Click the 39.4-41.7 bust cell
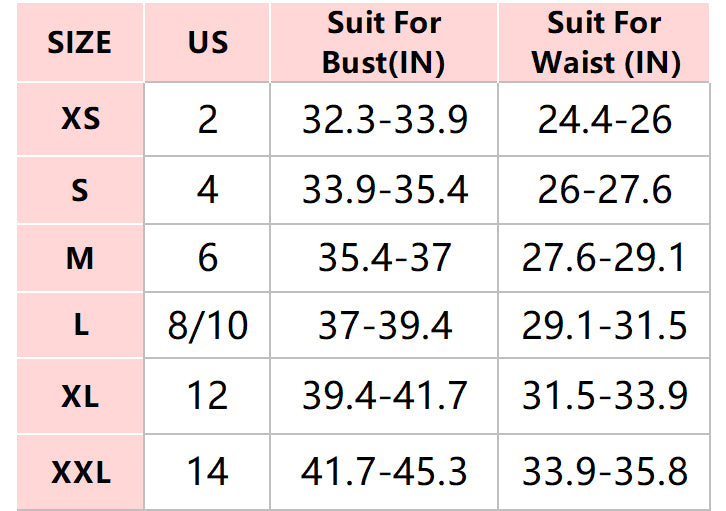Screen dimensions: 726x511 point(384,396)
